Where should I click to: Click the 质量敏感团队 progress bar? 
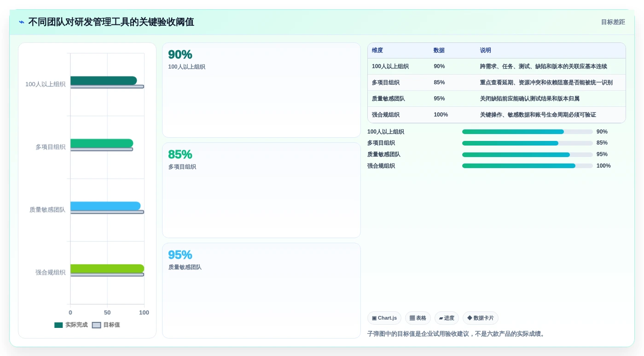click(x=528, y=155)
